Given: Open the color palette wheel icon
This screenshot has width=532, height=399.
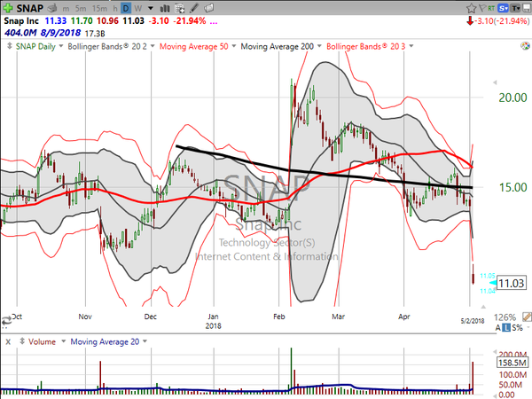Looking at the screenshot, I should pos(525,46).
